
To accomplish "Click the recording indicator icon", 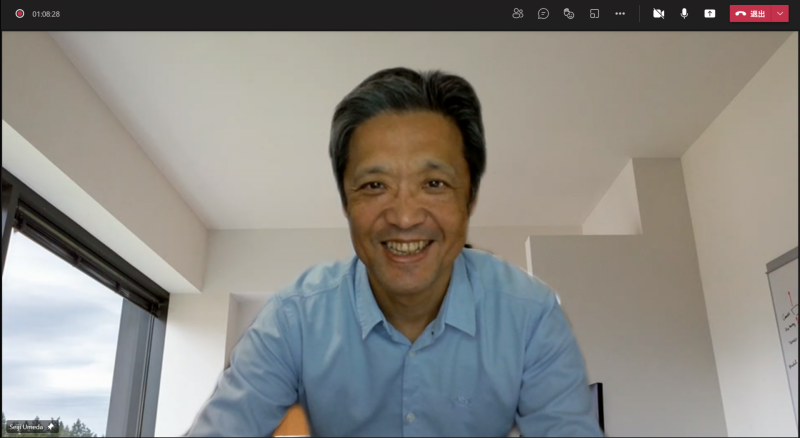I will point(19,14).
